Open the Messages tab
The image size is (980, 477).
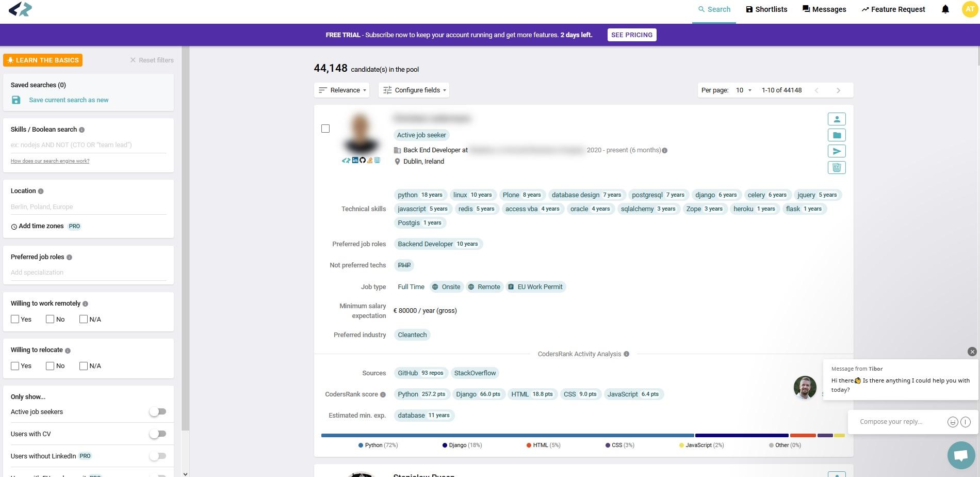[x=824, y=9]
